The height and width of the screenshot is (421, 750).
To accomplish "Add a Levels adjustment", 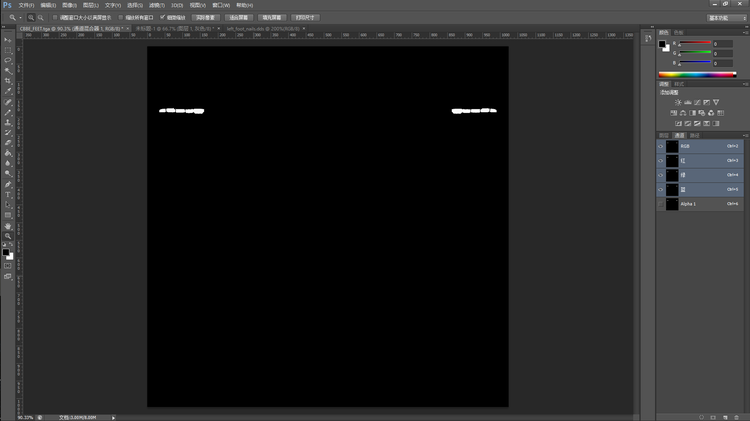I will pyautogui.click(x=687, y=102).
